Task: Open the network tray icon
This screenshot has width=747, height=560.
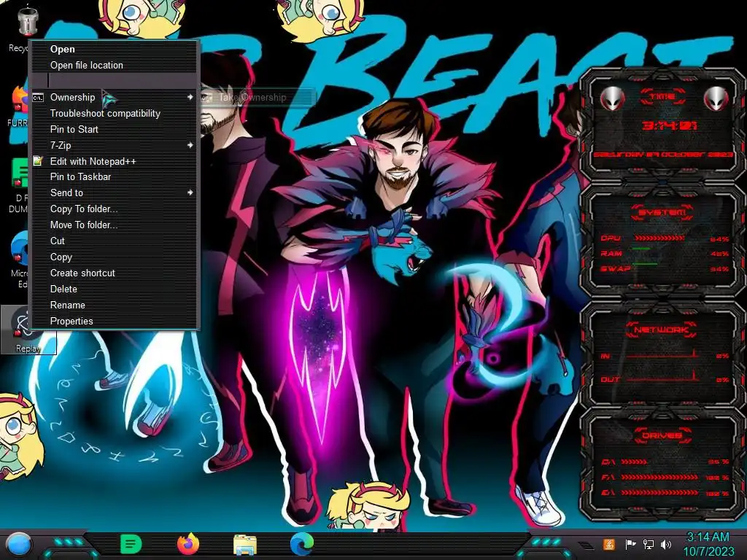Action: coord(649,544)
